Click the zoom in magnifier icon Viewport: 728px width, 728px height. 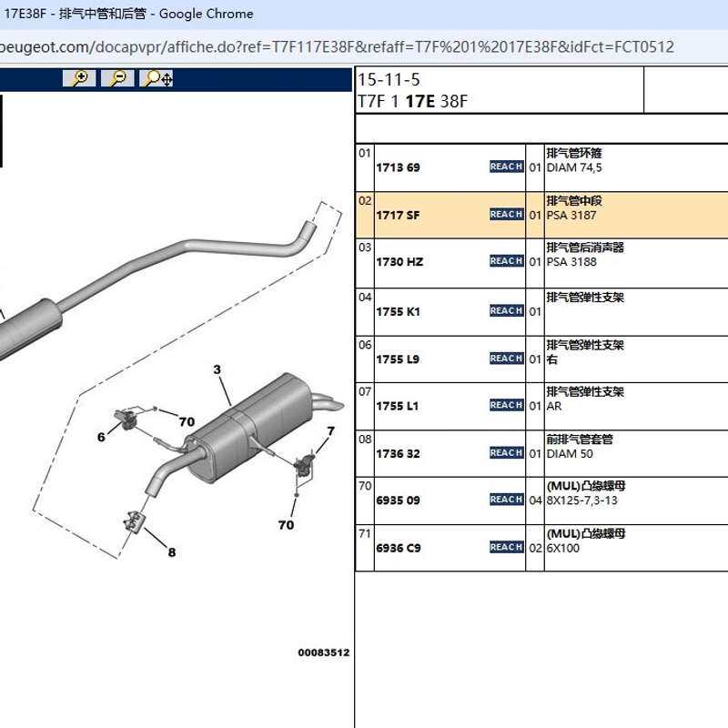[79, 78]
